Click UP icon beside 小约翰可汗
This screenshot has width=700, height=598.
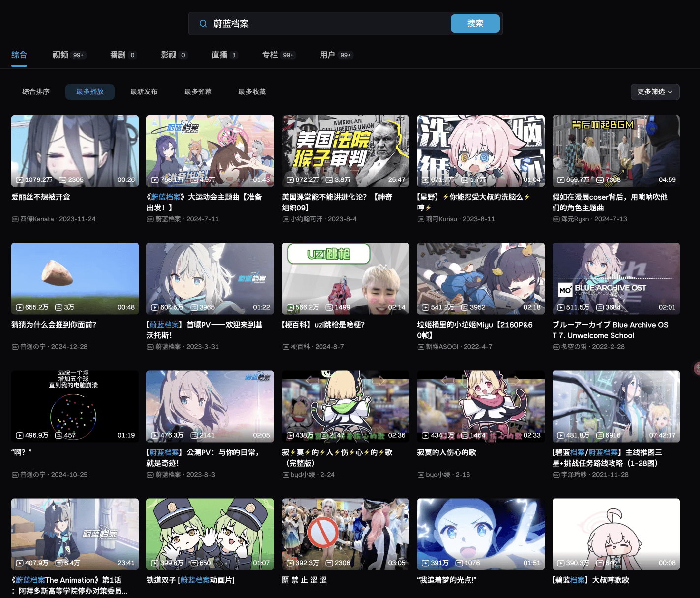[286, 219]
